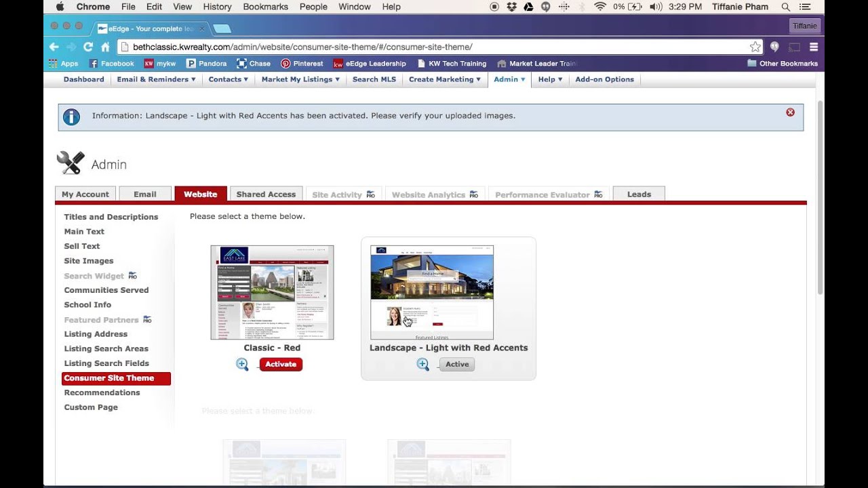
Task: Open Chrome hamburger menu
Action: tap(814, 47)
